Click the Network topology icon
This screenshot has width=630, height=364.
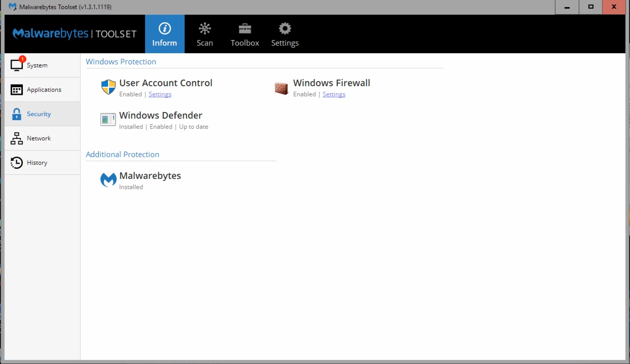point(17,138)
